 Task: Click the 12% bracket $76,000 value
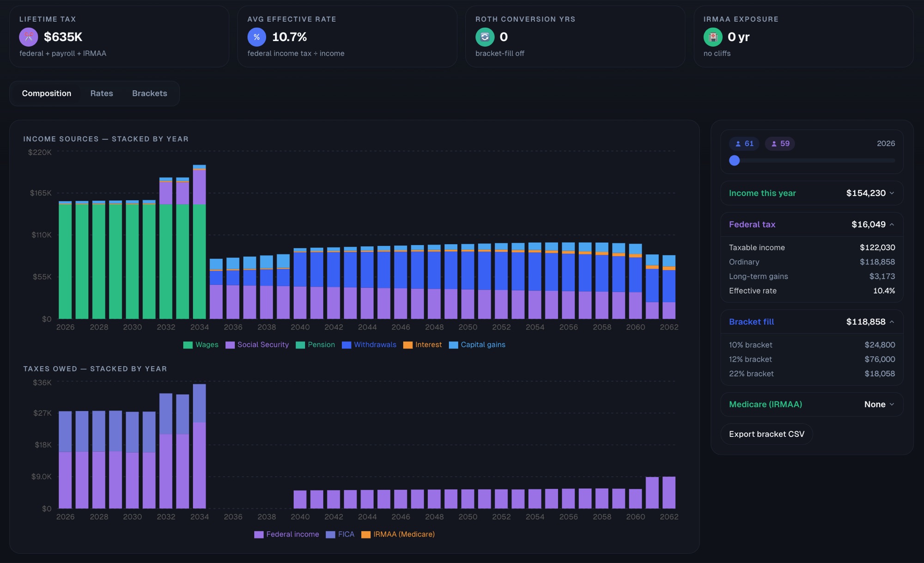pyautogui.click(x=880, y=359)
